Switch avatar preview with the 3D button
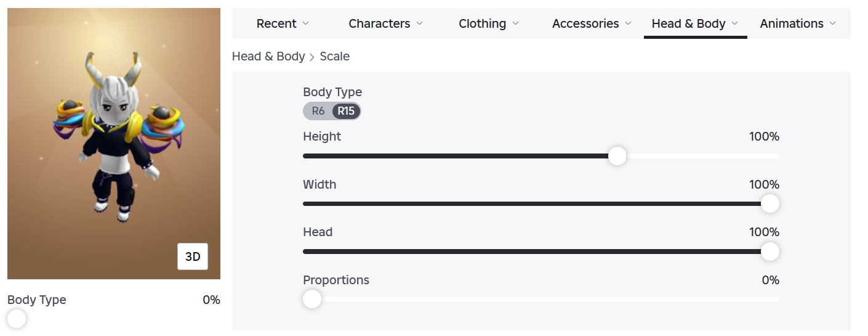The image size is (868, 336). click(x=193, y=256)
